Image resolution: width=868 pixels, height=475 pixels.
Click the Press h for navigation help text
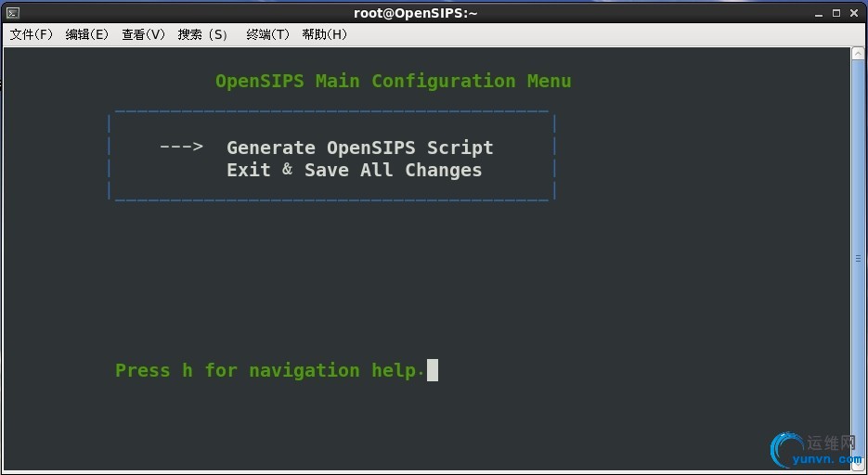coord(269,370)
